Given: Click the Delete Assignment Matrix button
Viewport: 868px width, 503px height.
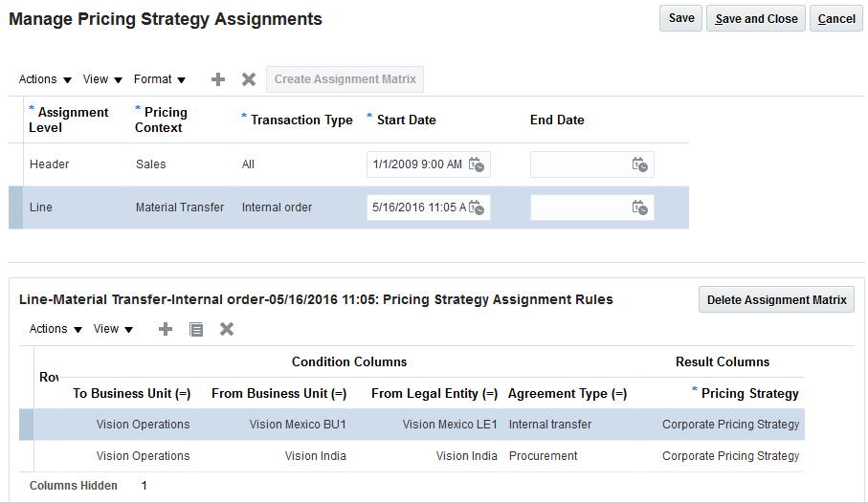Looking at the screenshot, I should click(776, 300).
